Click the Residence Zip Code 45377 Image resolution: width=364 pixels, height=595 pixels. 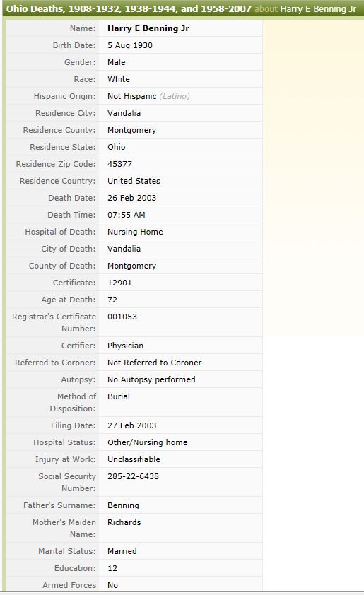[x=119, y=164]
